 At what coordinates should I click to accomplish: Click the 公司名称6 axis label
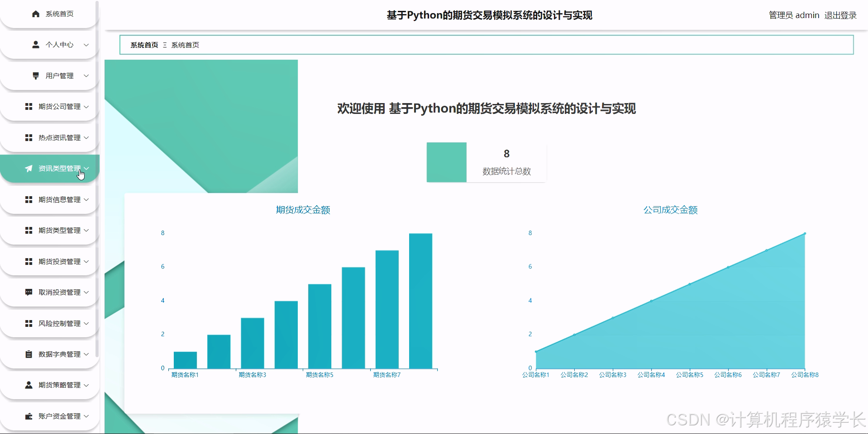[728, 375]
